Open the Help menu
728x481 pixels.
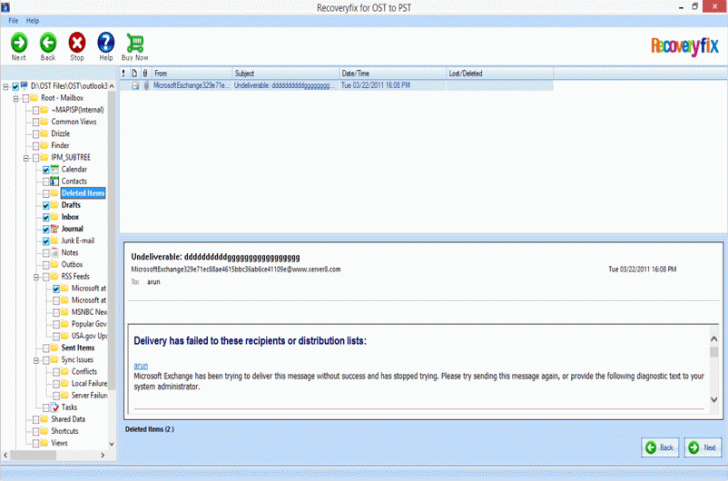click(x=32, y=20)
